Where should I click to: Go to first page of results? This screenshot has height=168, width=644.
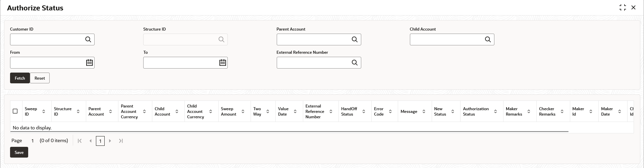pos(79,141)
